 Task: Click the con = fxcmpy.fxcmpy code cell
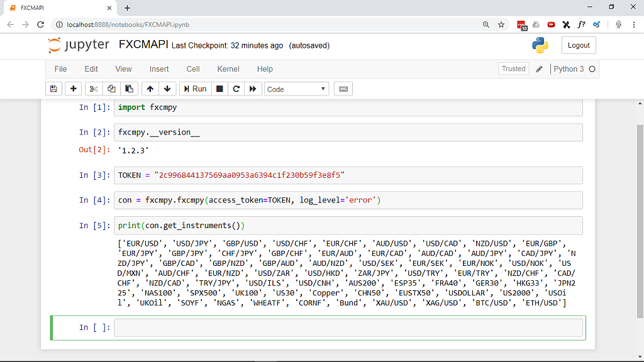pos(348,200)
